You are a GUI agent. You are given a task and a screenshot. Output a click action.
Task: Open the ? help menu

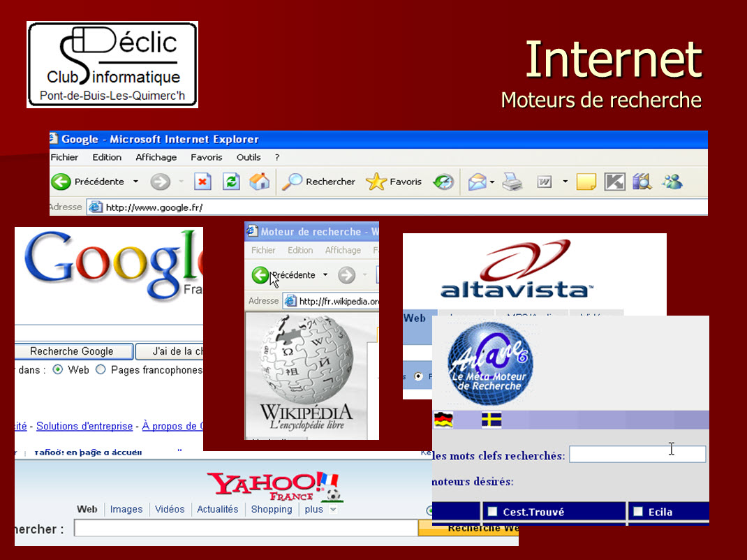pos(276,157)
